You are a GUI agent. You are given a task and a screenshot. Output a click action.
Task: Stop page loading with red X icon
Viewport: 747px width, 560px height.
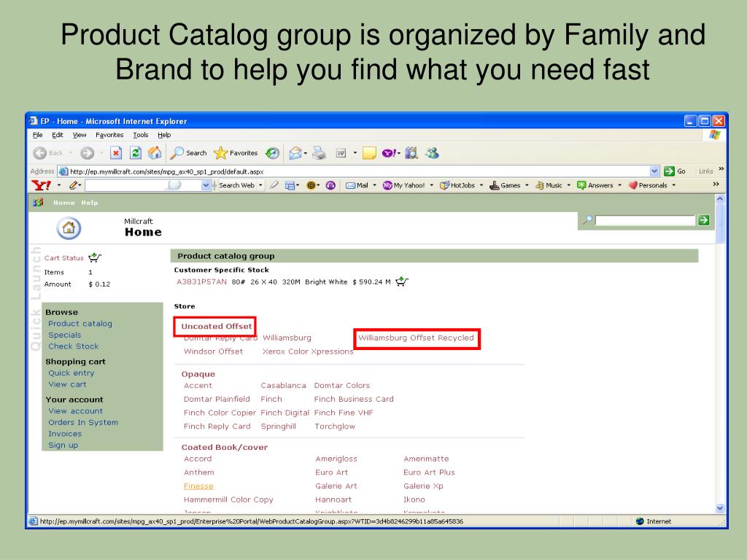(116, 153)
